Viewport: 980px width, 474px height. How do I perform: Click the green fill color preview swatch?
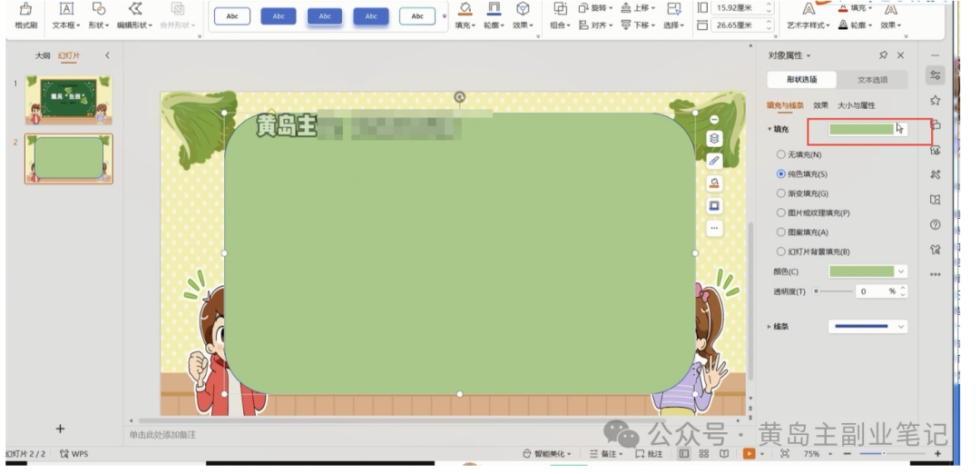(861, 129)
